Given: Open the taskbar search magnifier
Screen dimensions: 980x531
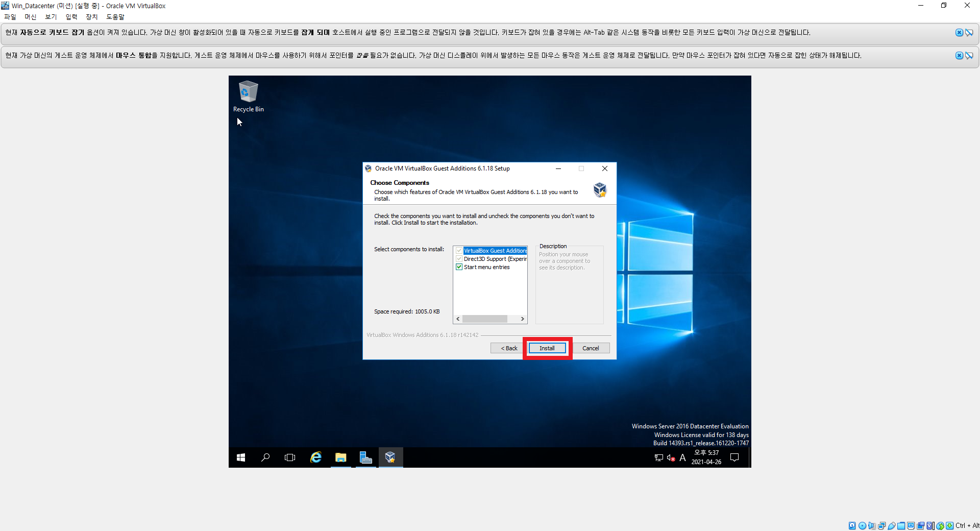Looking at the screenshot, I should coord(265,457).
